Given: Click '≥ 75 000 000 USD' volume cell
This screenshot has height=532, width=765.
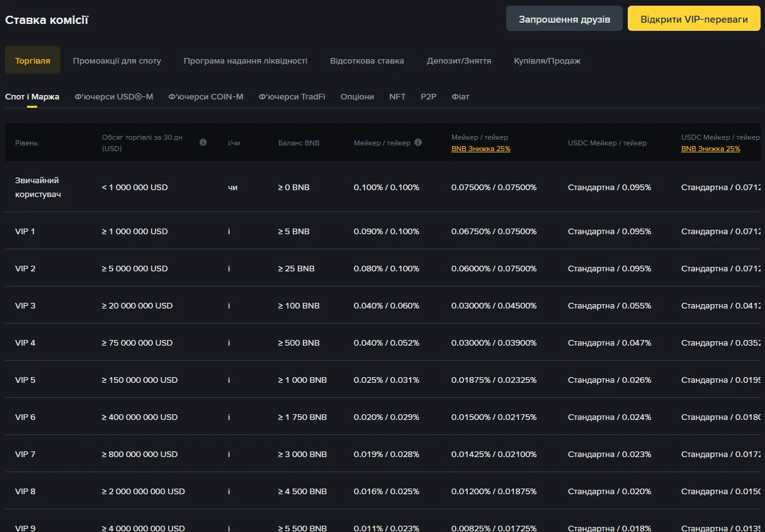Looking at the screenshot, I should click(137, 342).
